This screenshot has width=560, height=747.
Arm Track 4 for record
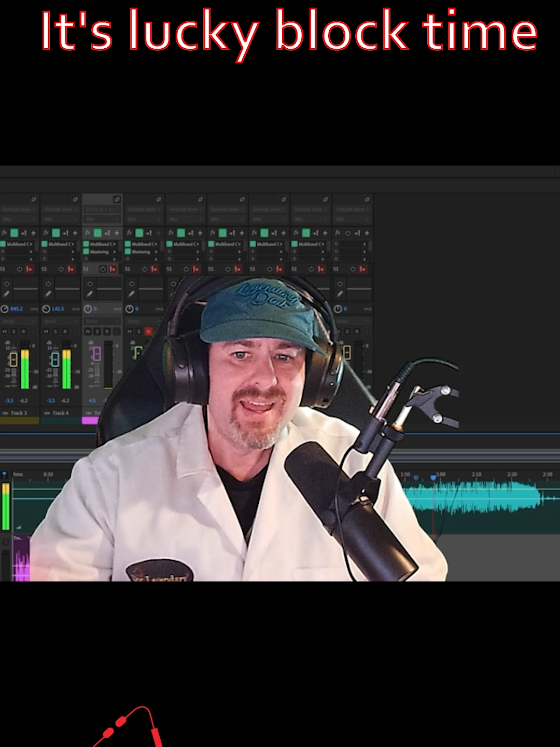(65, 331)
